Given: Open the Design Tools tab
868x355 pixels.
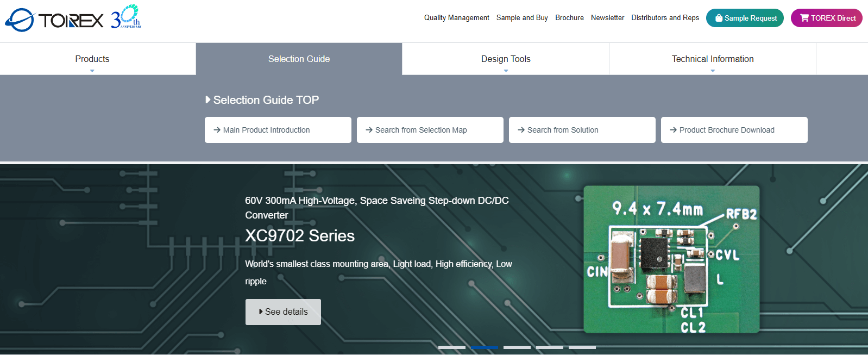Looking at the screenshot, I should click(x=506, y=59).
